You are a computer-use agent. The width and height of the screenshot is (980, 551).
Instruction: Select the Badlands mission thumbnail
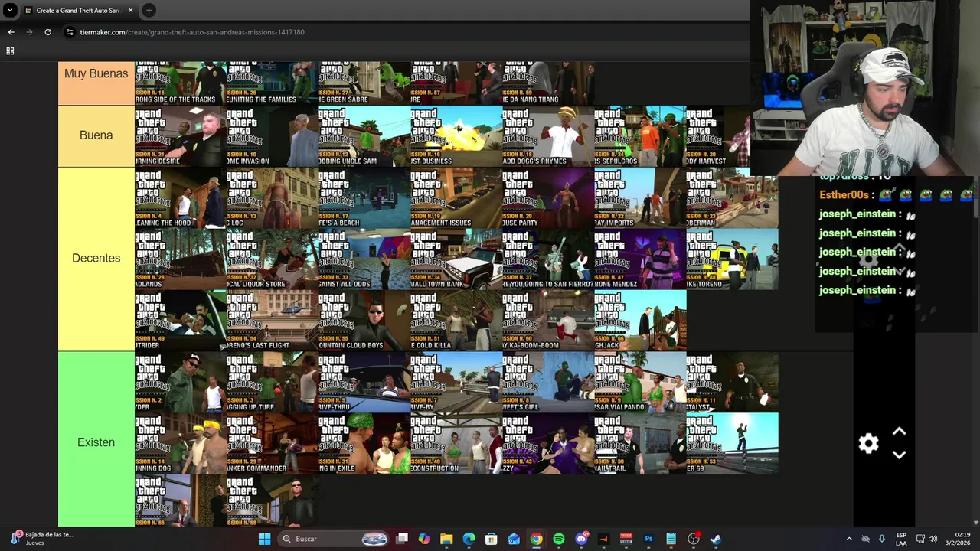pos(181,259)
